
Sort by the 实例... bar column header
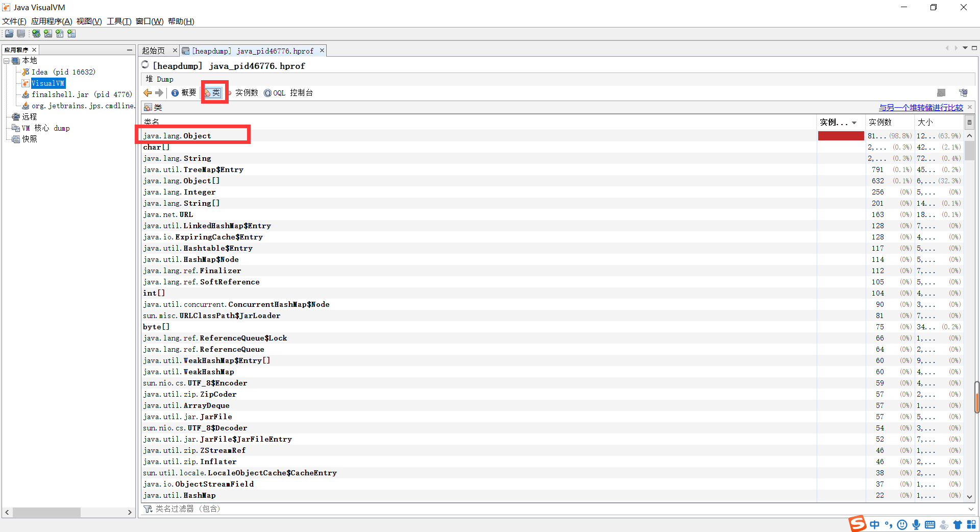pyautogui.click(x=841, y=122)
